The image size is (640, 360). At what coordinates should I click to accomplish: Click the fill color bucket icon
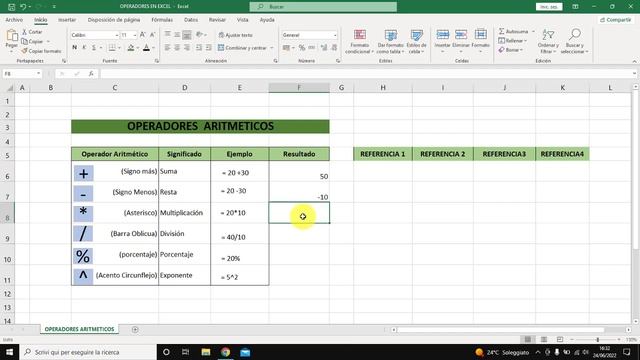(x=131, y=48)
